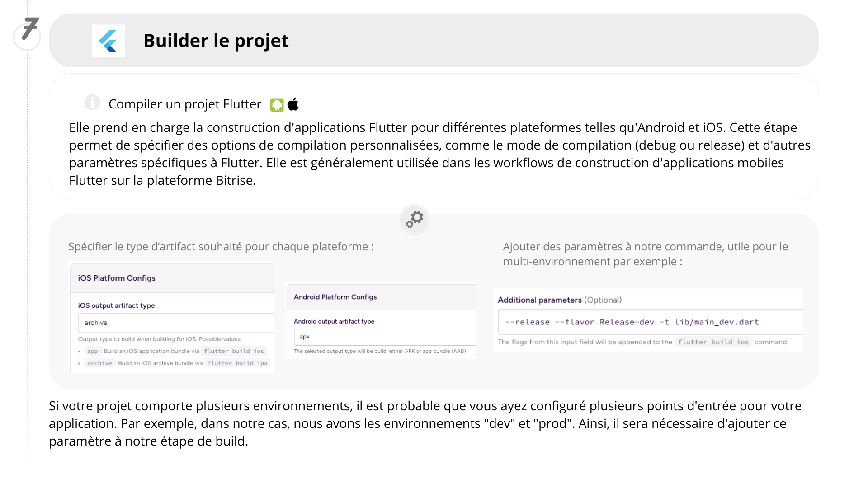Click the "Builder le projet" title
Image resolution: width=868 pixels, height=488 pixels.
point(216,41)
